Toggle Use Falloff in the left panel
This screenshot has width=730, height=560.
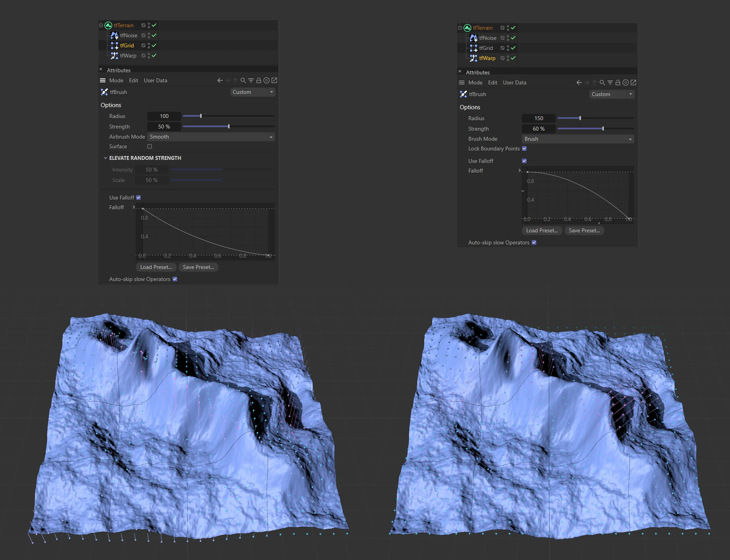coord(138,198)
